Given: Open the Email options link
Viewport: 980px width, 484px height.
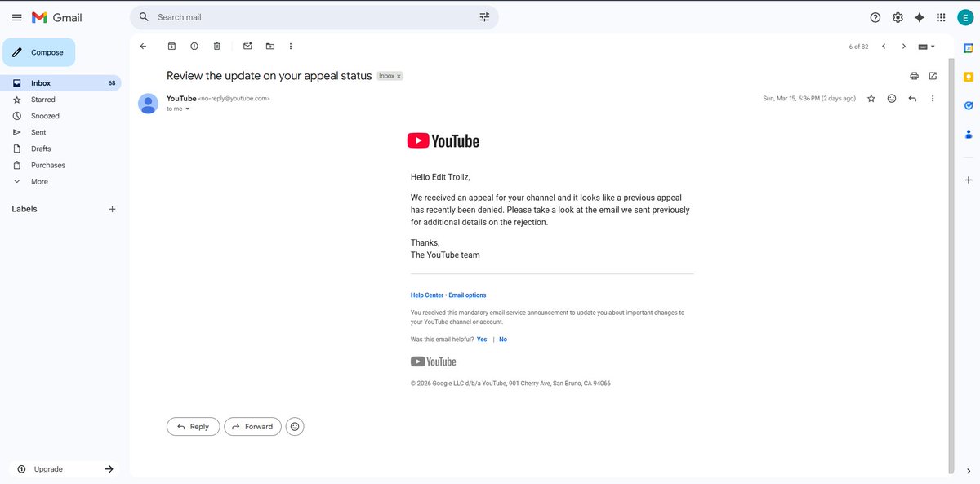Looking at the screenshot, I should [x=467, y=295].
